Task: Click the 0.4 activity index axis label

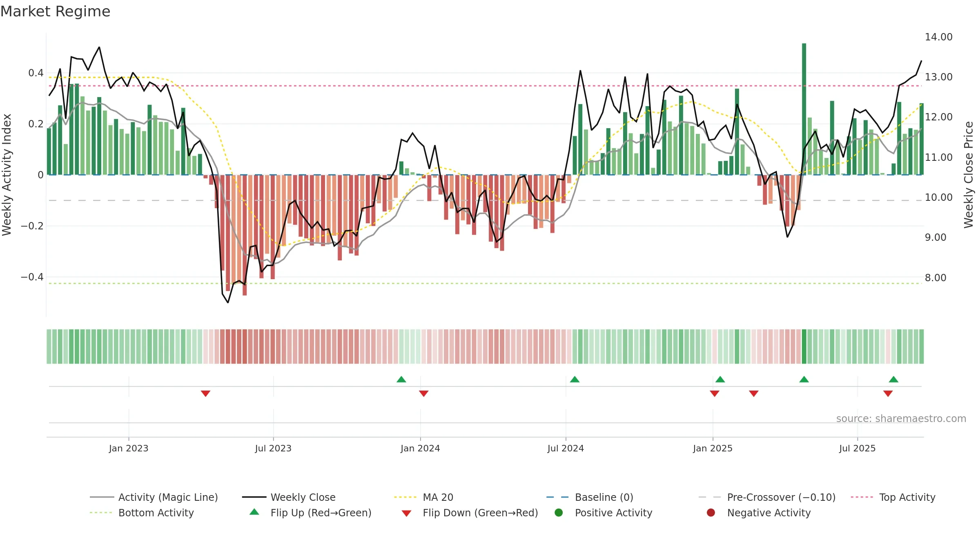Action: 36,73
